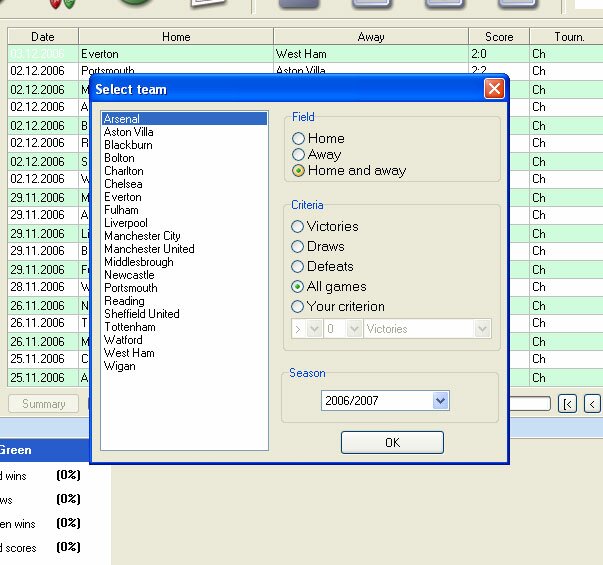Click West Ham cell in Away column
603x565 pixels.
[371, 54]
